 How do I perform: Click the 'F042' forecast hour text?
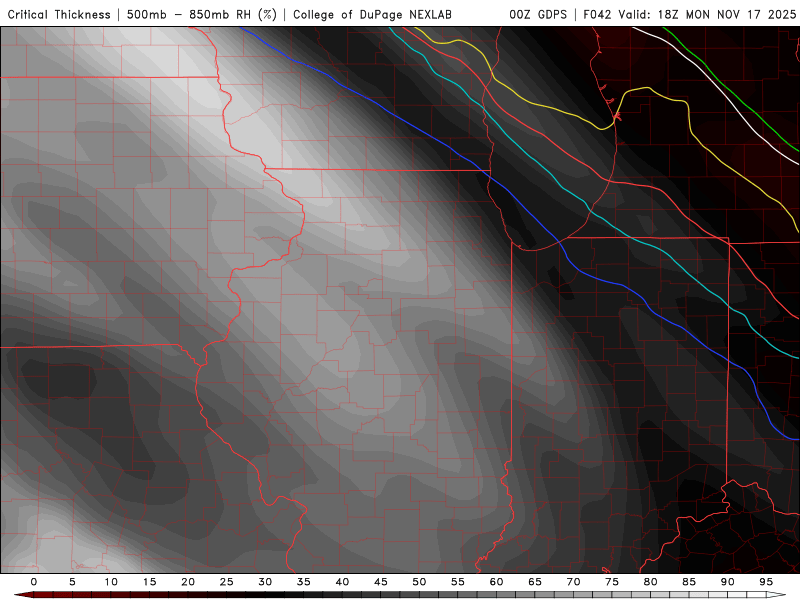598,14
